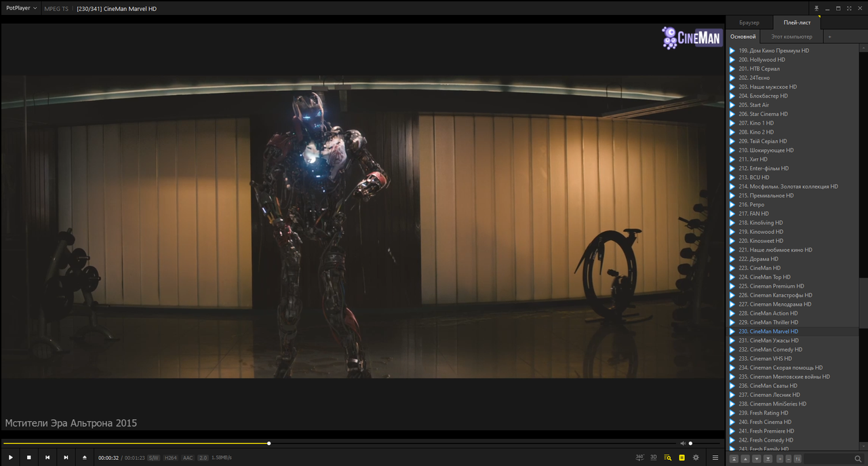This screenshot has width=868, height=466.
Task: Move selected playlist item up
Action: (x=745, y=459)
